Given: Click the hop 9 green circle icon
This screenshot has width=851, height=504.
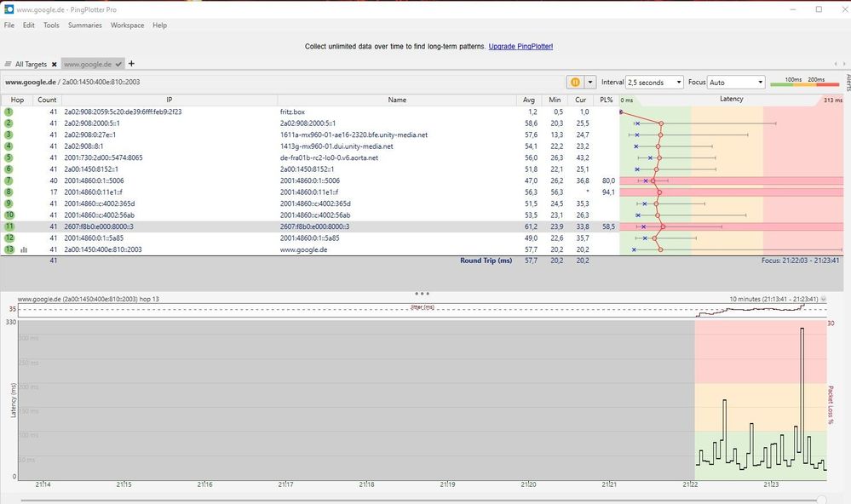Looking at the screenshot, I should [9, 203].
